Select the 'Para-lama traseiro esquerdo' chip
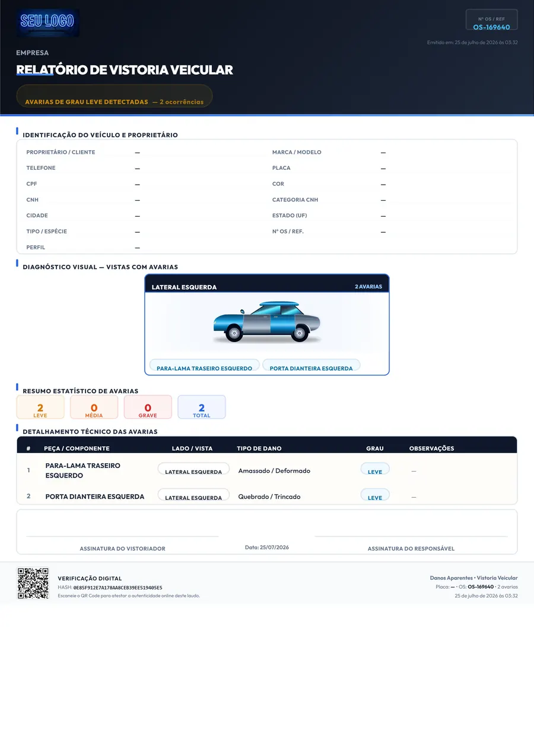This screenshot has height=756, width=534. point(205,365)
